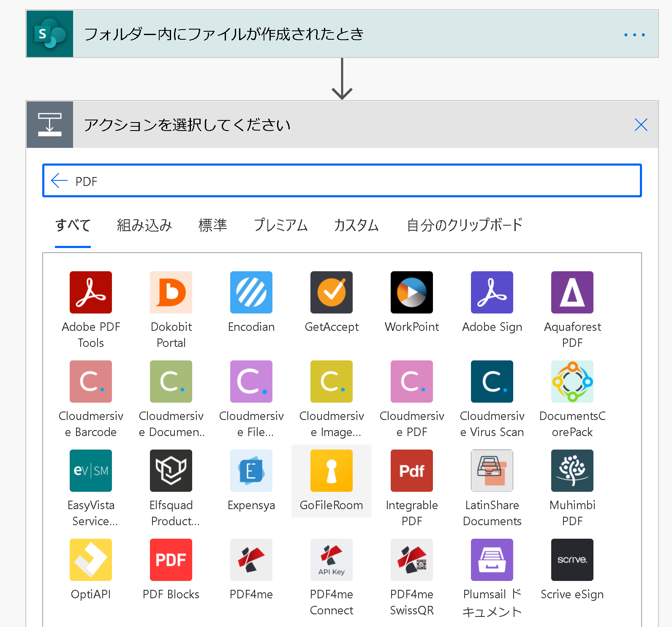Select the Cloudmersive PDF connector
The image size is (672, 627).
[412, 382]
